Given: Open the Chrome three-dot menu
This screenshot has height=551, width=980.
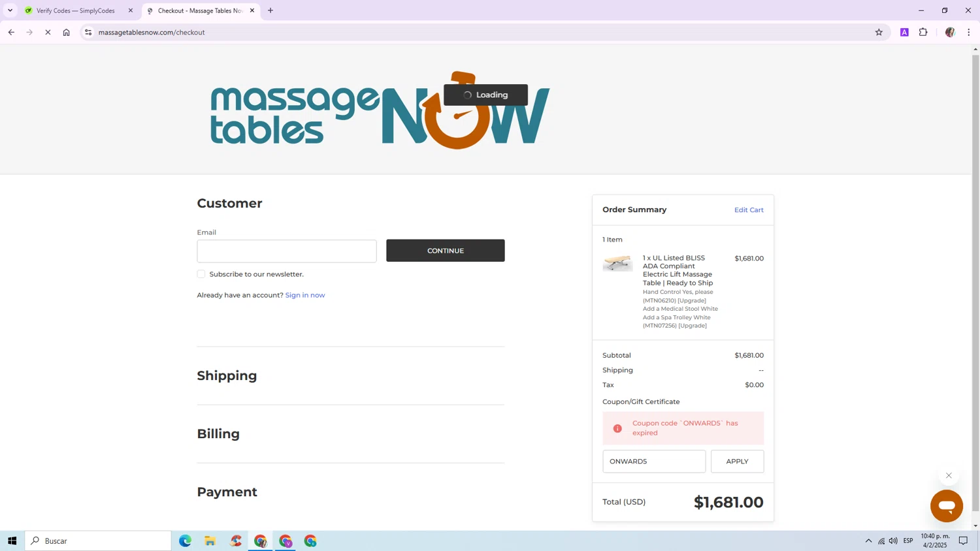Looking at the screenshot, I should click(969, 32).
